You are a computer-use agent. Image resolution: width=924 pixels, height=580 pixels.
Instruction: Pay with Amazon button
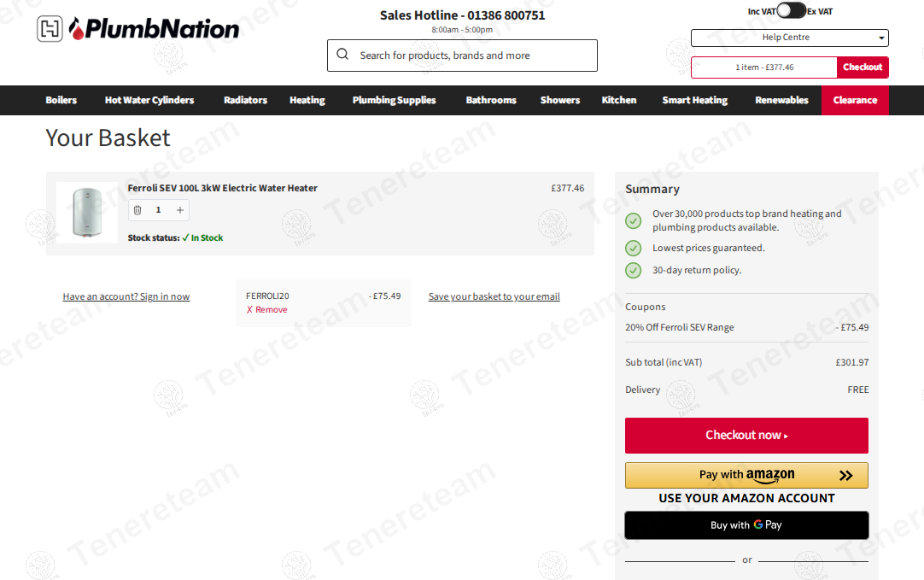[746, 475]
